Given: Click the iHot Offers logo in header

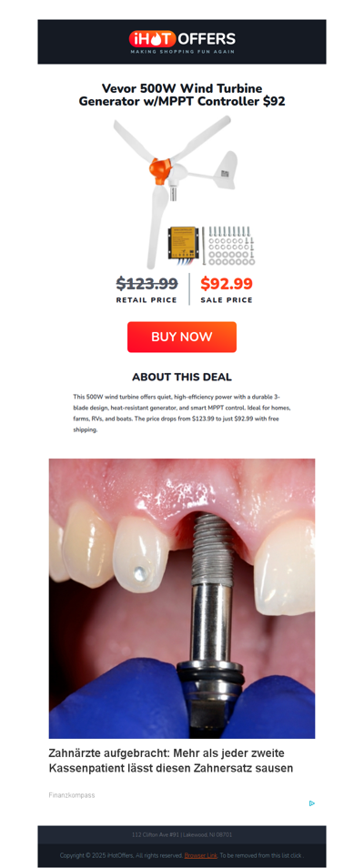Looking at the screenshot, I should (182, 42).
